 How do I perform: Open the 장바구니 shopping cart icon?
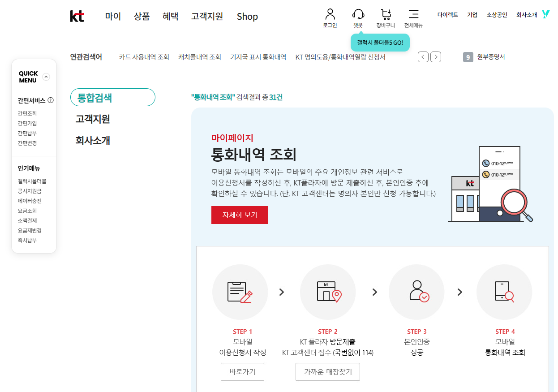[x=385, y=16]
